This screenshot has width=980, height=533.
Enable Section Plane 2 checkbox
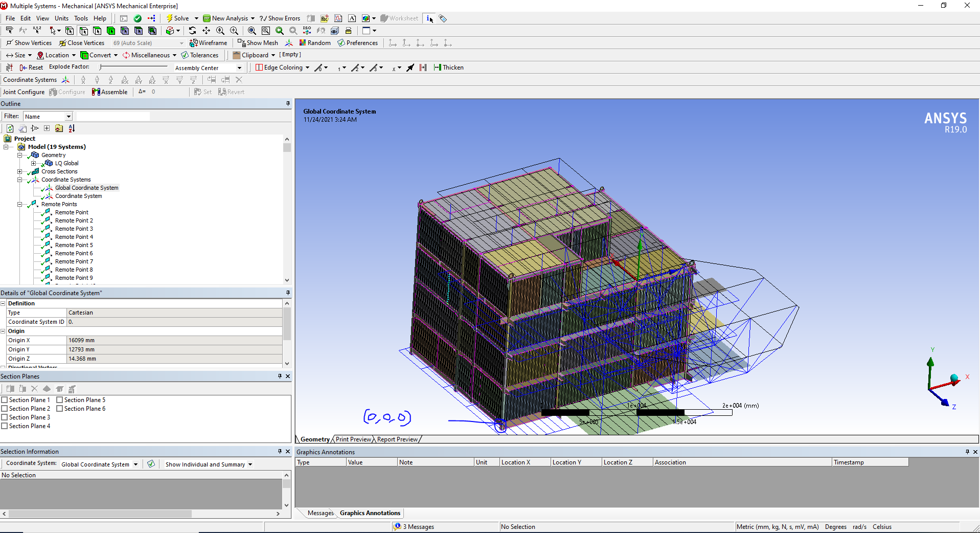coord(5,409)
